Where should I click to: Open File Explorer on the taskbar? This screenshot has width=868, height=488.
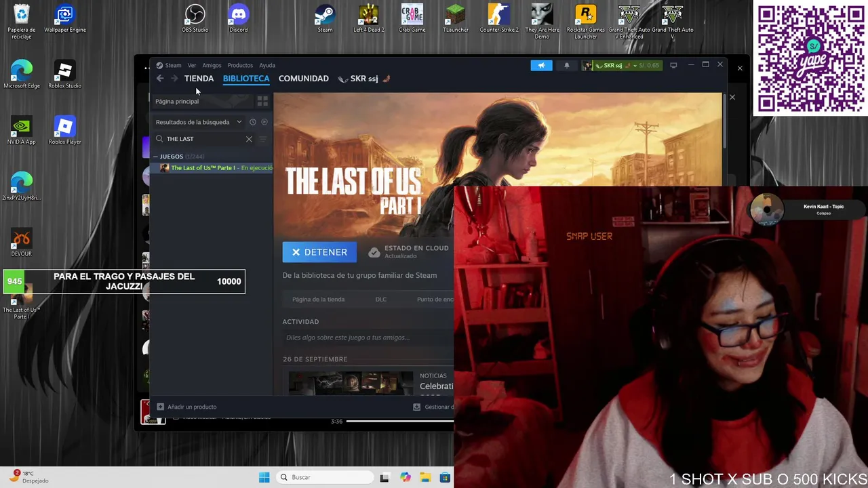pyautogui.click(x=425, y=477)
